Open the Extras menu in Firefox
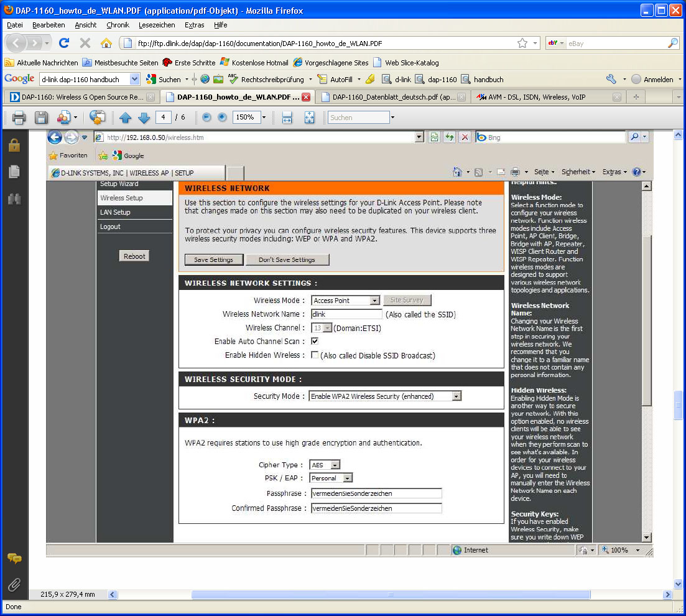686x616 pixels. click(x=194, y=25)
